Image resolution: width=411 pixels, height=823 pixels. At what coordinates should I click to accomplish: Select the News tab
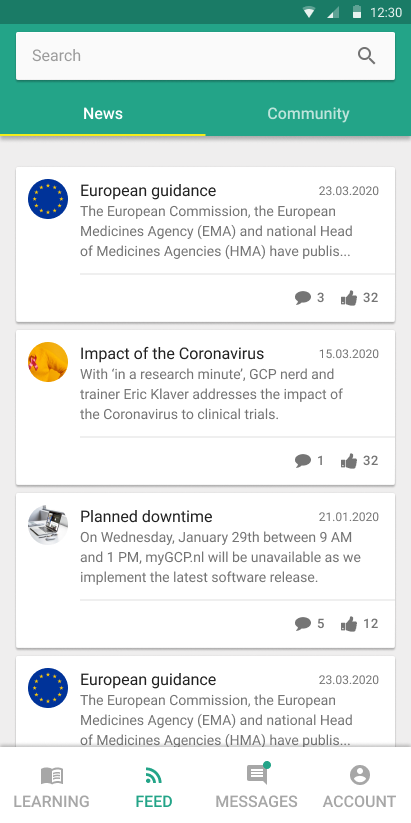point(103,113)
